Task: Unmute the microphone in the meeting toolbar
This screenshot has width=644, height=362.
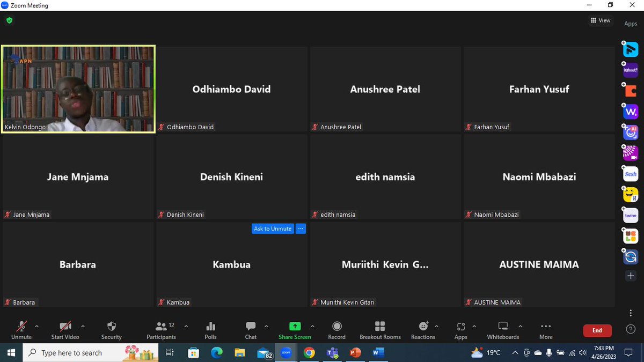Action: point(21,330)
